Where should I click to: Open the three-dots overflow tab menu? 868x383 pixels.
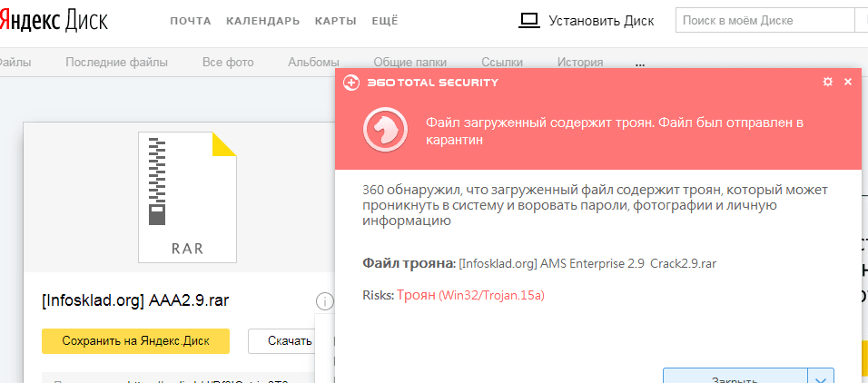640,64
